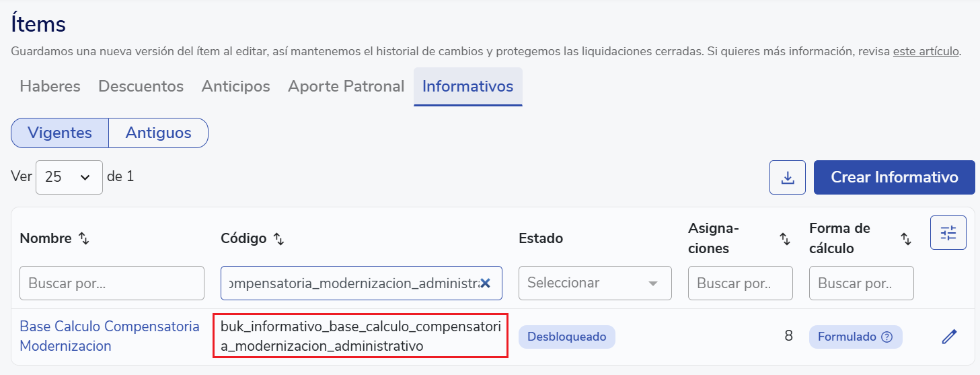The image size is (980, 375).
Task: Click the pencil edit icon in row
Action: (949, 337)
